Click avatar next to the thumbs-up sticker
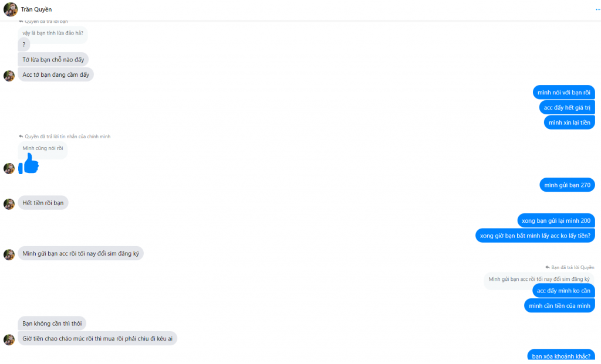The image size is (601, 364). (9, 168)
